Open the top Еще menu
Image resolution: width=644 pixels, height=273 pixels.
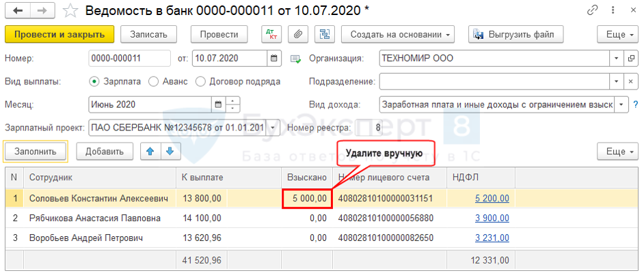(x=617, y=34)
